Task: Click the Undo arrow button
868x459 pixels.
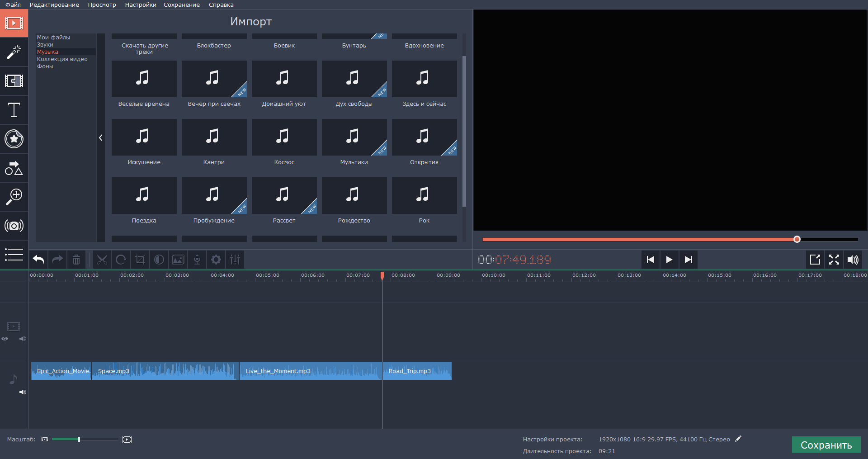Action: pos(38,260)
